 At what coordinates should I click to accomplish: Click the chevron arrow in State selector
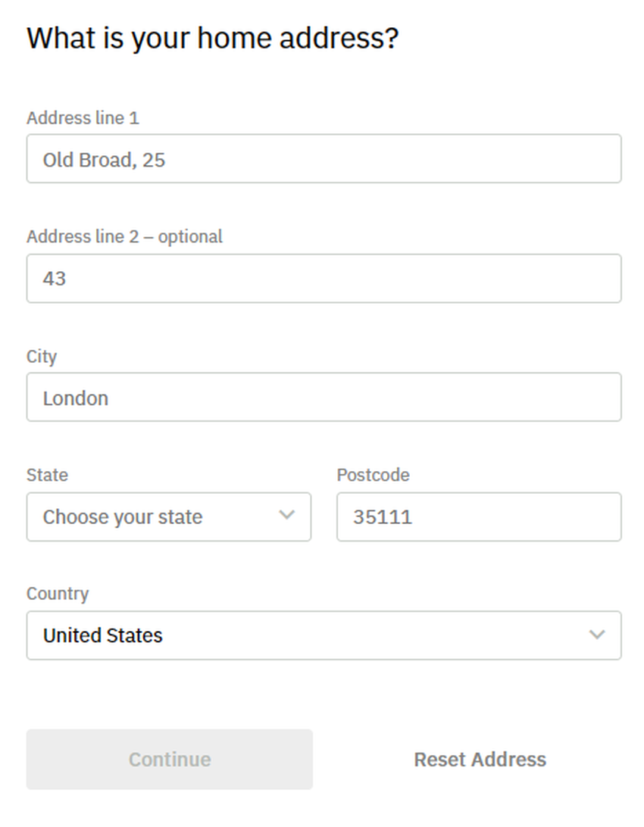286,515
